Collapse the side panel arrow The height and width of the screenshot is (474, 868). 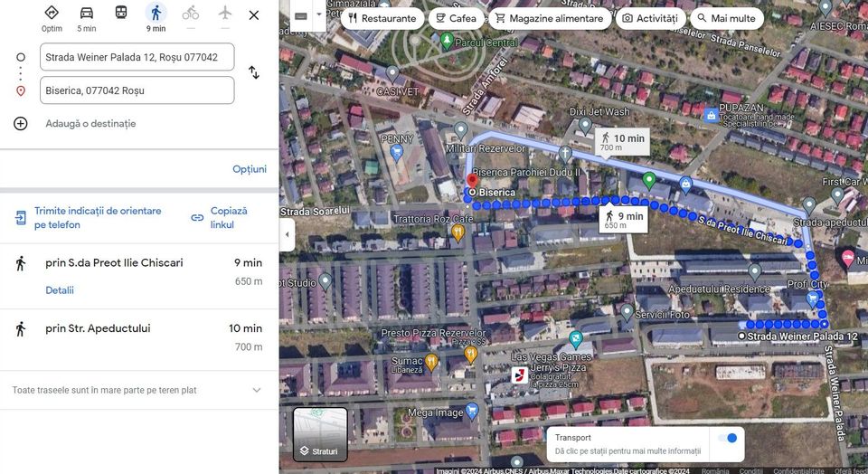(288, 235)
